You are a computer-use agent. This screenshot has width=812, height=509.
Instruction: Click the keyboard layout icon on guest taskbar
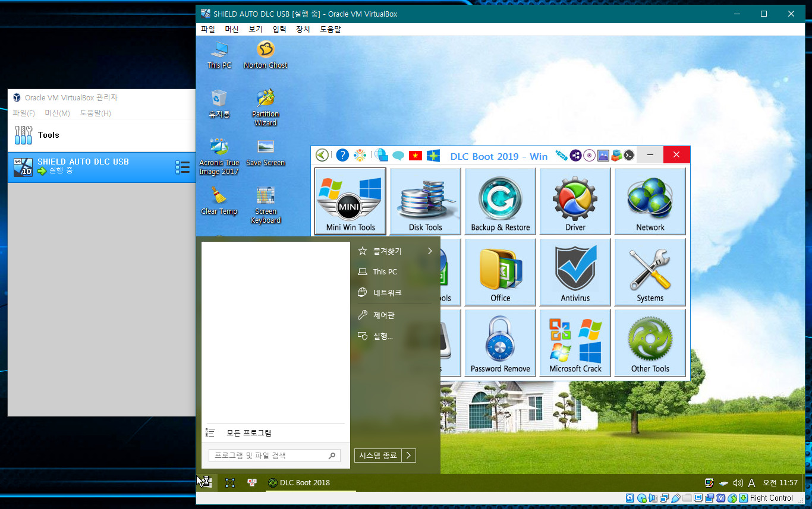pos(252,483)
